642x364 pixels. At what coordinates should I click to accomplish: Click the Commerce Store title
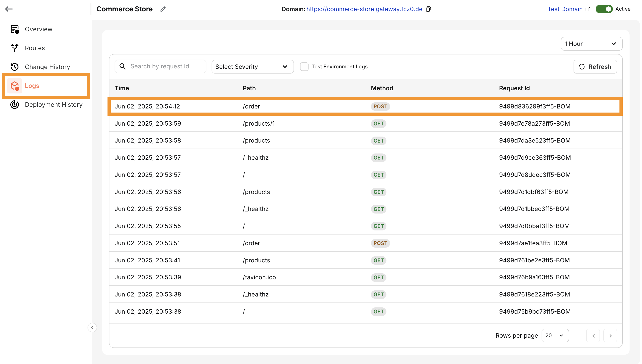[x=124, y=9]
